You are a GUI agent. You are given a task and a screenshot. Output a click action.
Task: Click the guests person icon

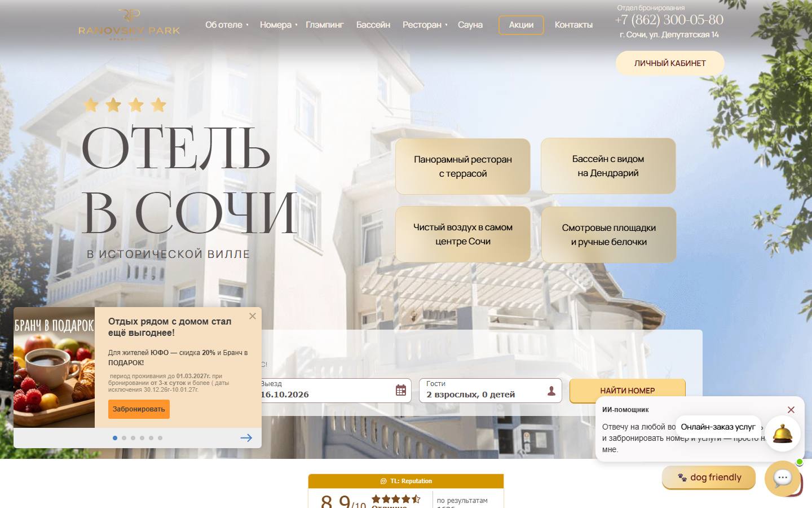[551, 391]
